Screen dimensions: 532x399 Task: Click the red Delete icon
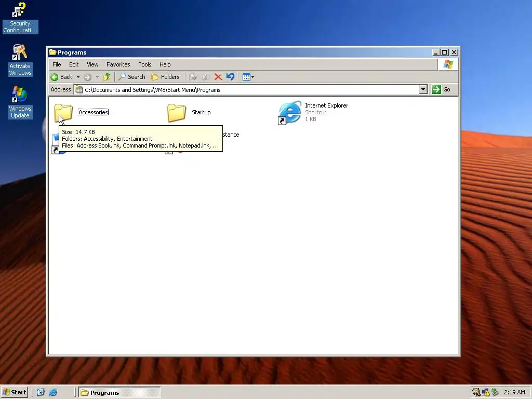click(218, 77)
